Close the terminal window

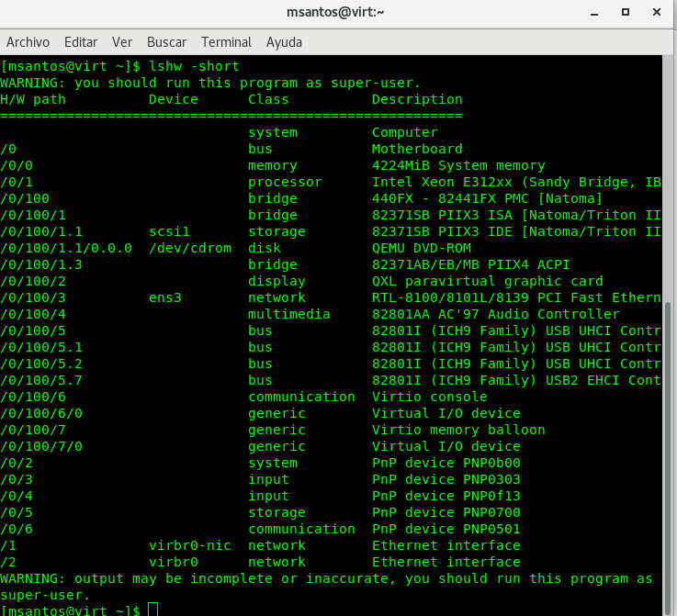coord(655,13)
